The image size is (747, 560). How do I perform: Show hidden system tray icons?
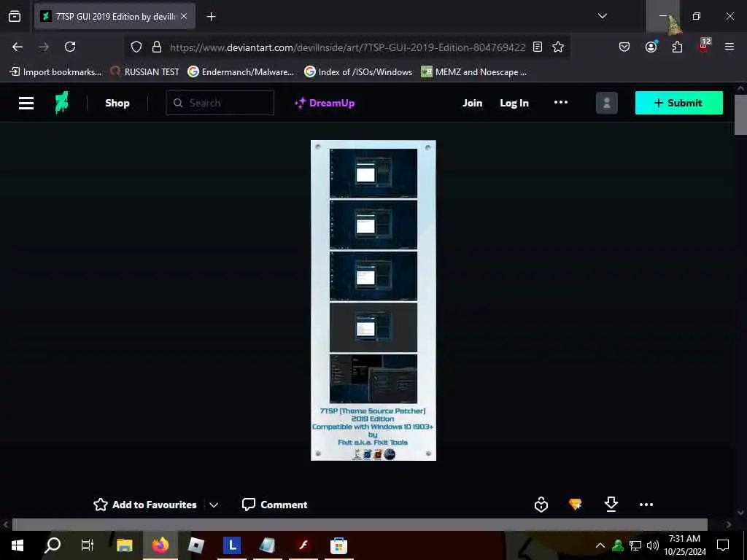[600, 545]
